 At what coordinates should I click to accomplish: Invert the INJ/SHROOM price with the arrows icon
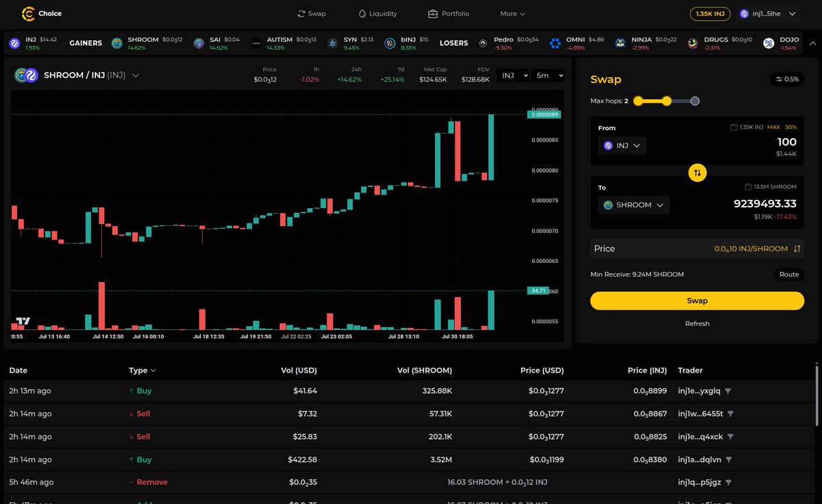click(797, 249)
